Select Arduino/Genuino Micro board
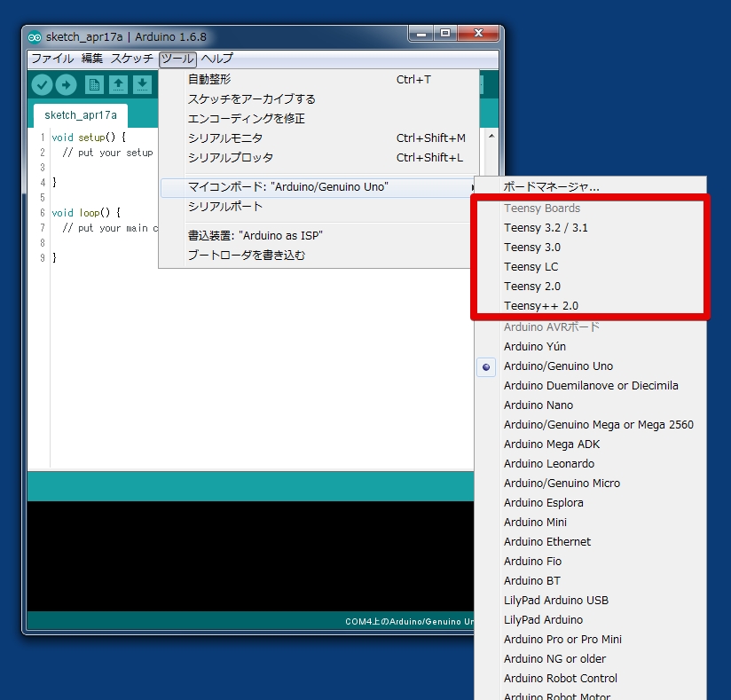This screenshot has height=700, width=731. 590,484
